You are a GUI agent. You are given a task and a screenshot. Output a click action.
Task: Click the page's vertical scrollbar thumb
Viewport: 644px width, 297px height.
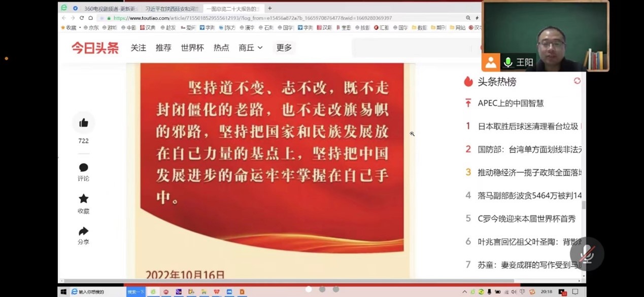coord(584,205)
